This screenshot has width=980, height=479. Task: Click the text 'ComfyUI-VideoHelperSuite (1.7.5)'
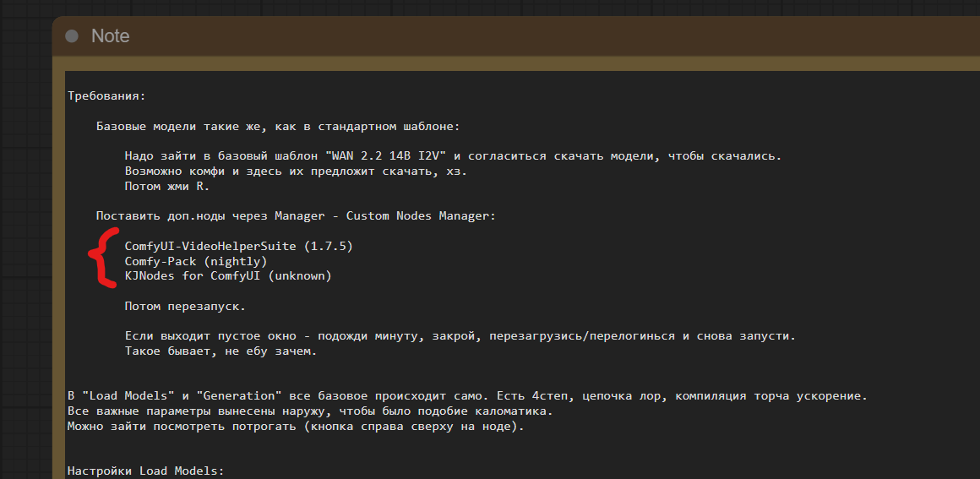[239, 247]
